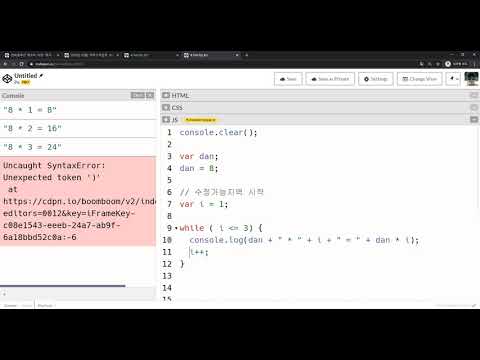Screen dimensions: 480x360
Task: Click the while ( i <= 3) line
Action: point(221,228)
